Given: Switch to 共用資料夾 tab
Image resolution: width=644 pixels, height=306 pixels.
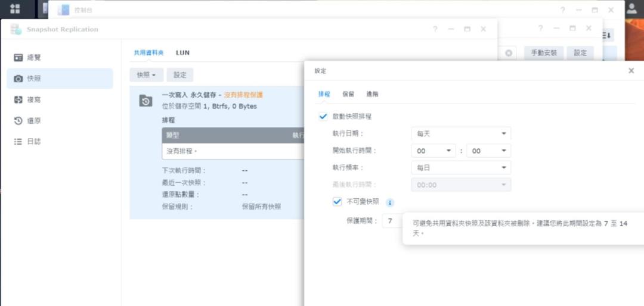Looking at the screenshot, I should click(148, 52).
